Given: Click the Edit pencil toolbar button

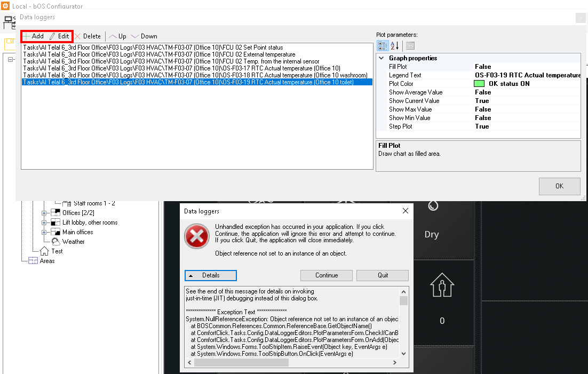Looking at the screenshot, I should 59,36.
